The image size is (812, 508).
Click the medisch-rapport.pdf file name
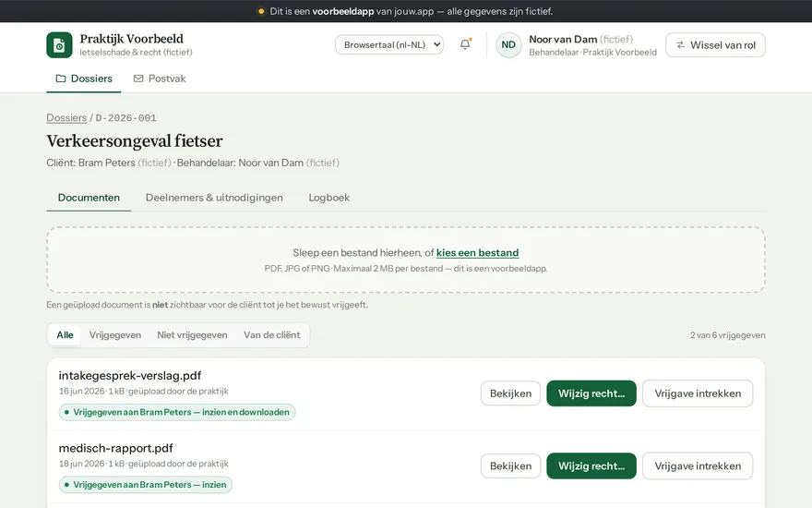point(115,448)
